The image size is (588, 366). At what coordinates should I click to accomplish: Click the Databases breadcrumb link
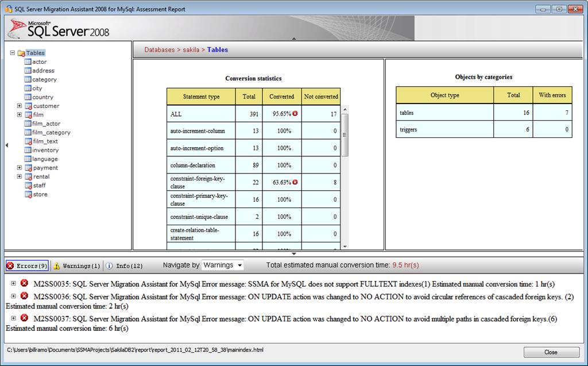tap(160, 49)
